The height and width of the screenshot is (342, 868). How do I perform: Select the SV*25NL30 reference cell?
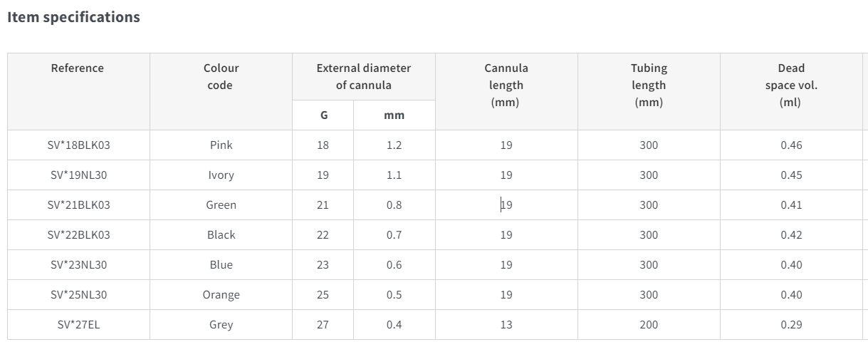[x=79, y=295]
